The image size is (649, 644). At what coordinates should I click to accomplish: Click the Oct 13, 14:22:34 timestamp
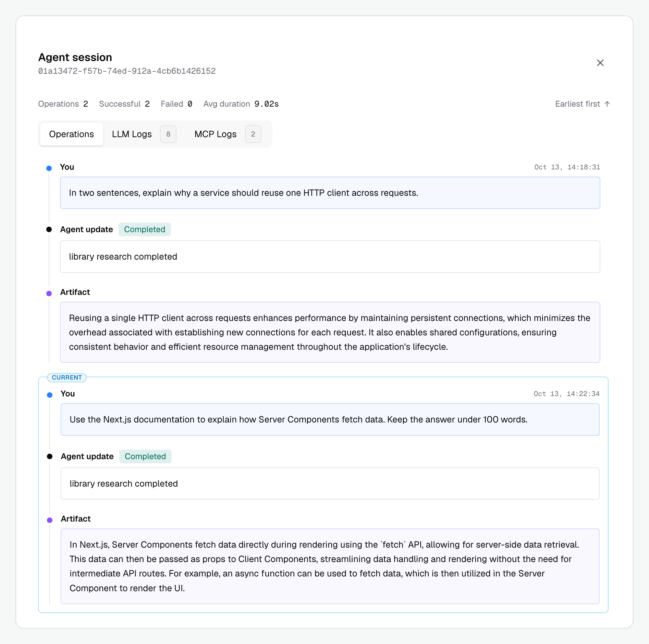pos(566,394)
